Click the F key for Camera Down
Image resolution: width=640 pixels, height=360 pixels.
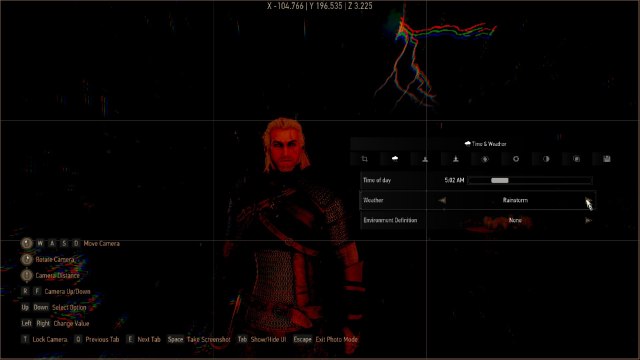click(37, 291)
